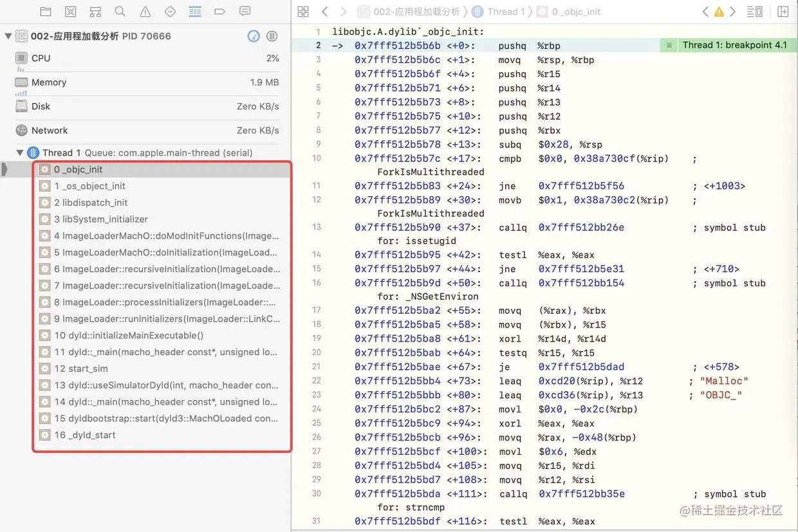This screenshot has height=532, width=798.
Task: Collapse the Thread 1 disclosure triangle
Action: [20, 152]
